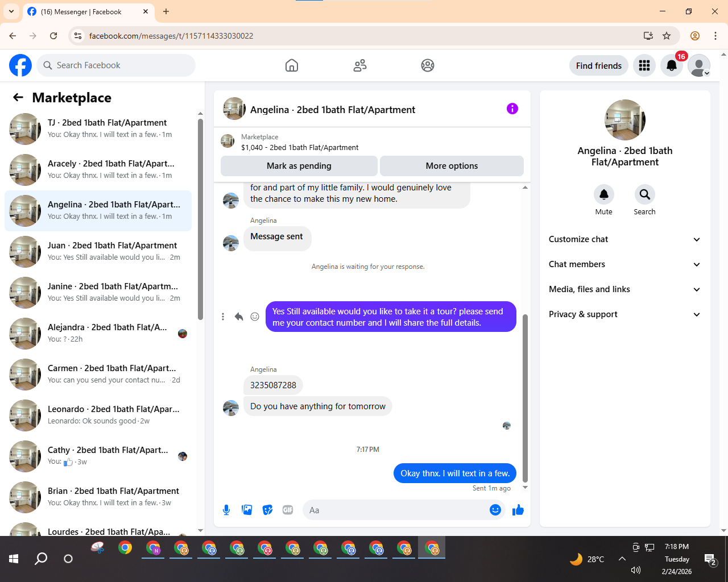The height and width of the screenshot is (582, 728).
Task: Click Angelina's large profile thumbnail
Action: (x=625, y=120)
